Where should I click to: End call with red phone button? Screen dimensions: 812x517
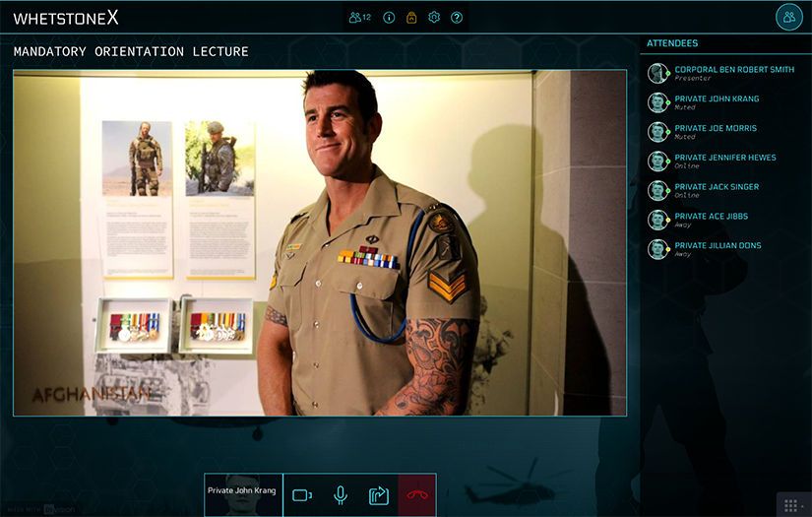pyautogui.click(x=417, y=495)
